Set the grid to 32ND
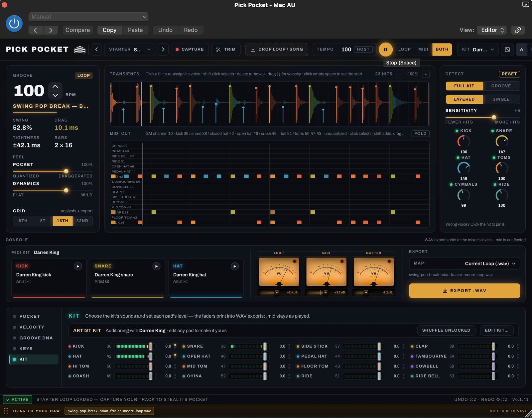Image resolution: width=532 pixels, height=418 pixels. point(82,221)
